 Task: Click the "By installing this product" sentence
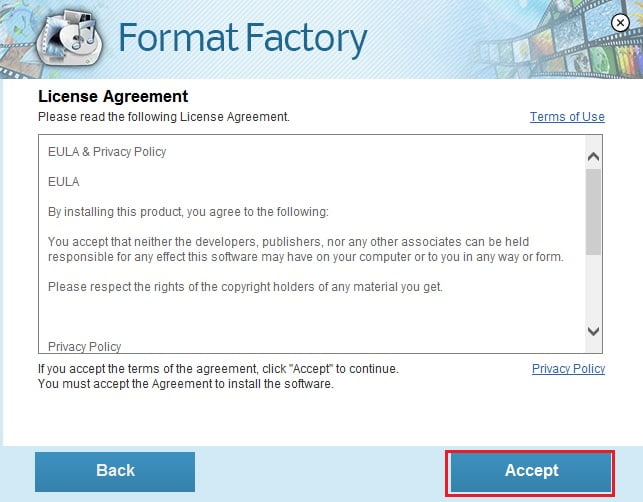click(188, 212)
